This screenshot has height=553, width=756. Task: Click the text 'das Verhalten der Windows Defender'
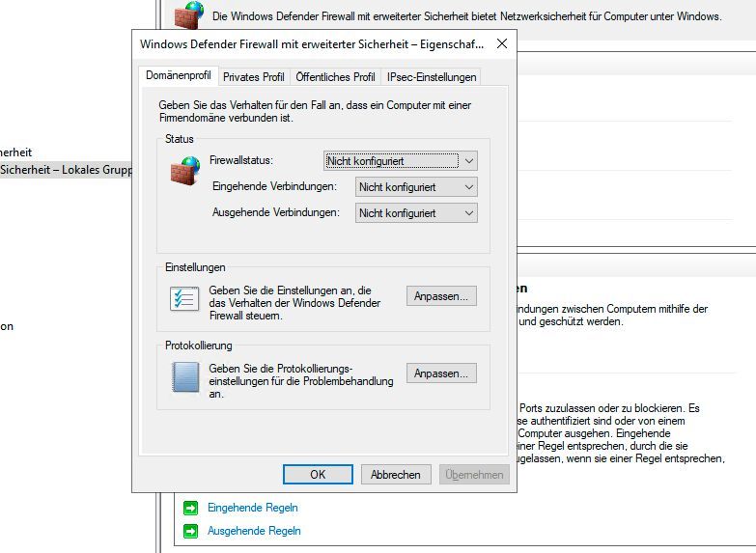[294, 303]
